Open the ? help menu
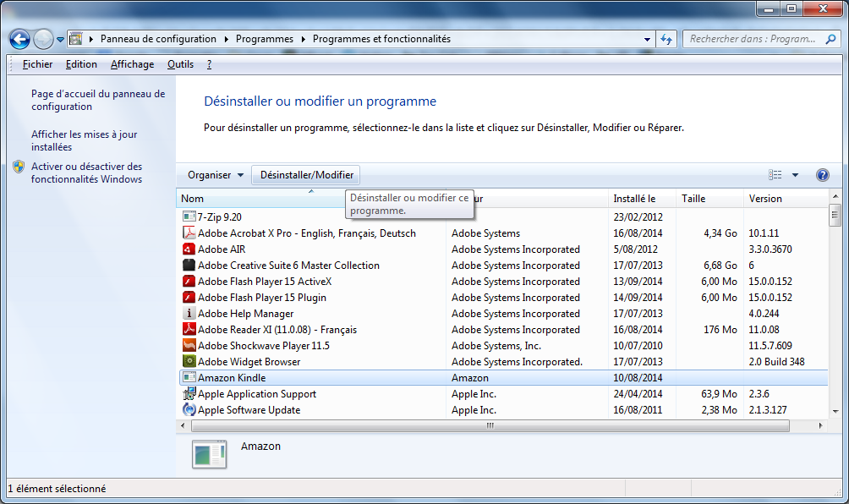Viewport: 849px width, 504px height. [x=209, y=64]
